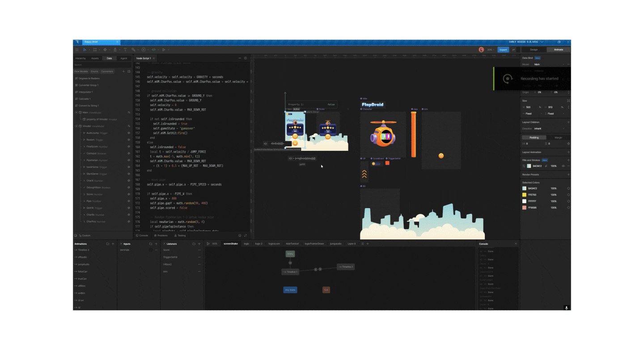The image size is (644, 350).
Task: Click the play preview icon in the toolbar
Action: pos(164,50)
